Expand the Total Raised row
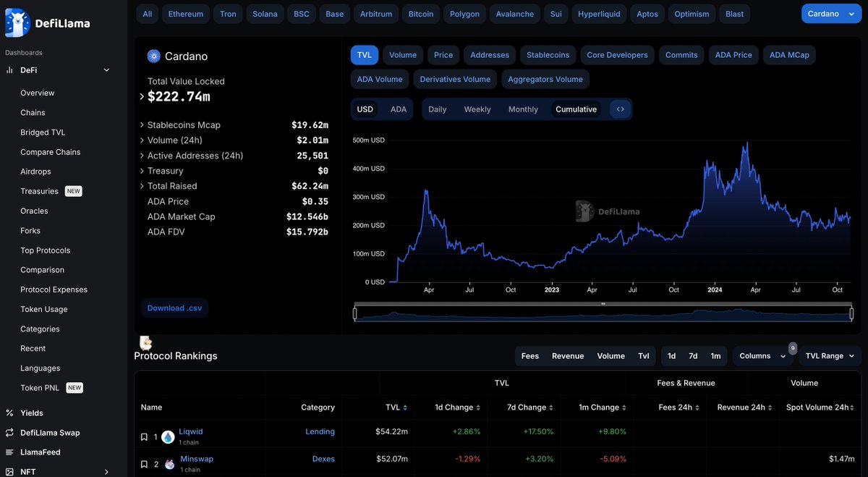This screenshot has width=868, height=477. click(x=142, y=186)
